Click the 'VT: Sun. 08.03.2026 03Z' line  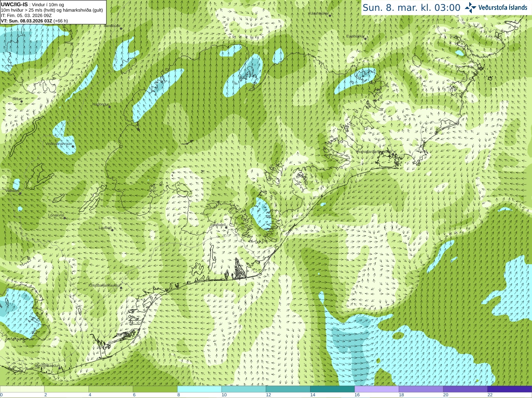[34, 21]
